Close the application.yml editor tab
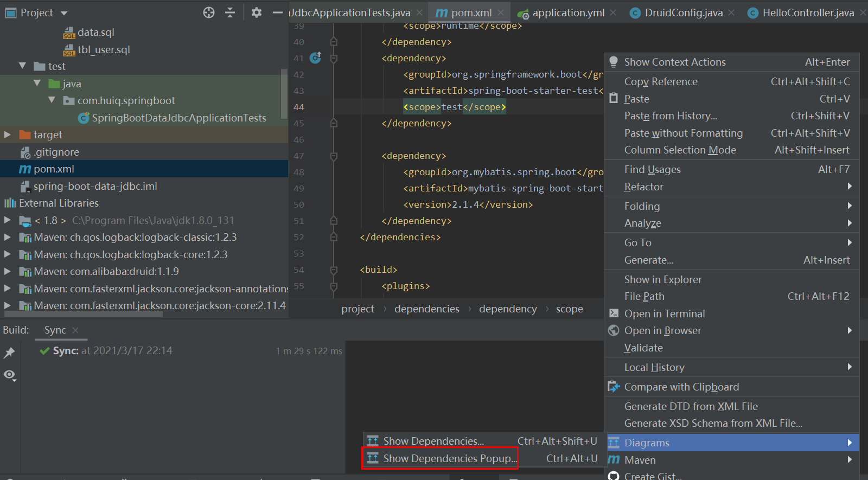The height and width of the screenshot is (480, 868). [x=613, y=12]
